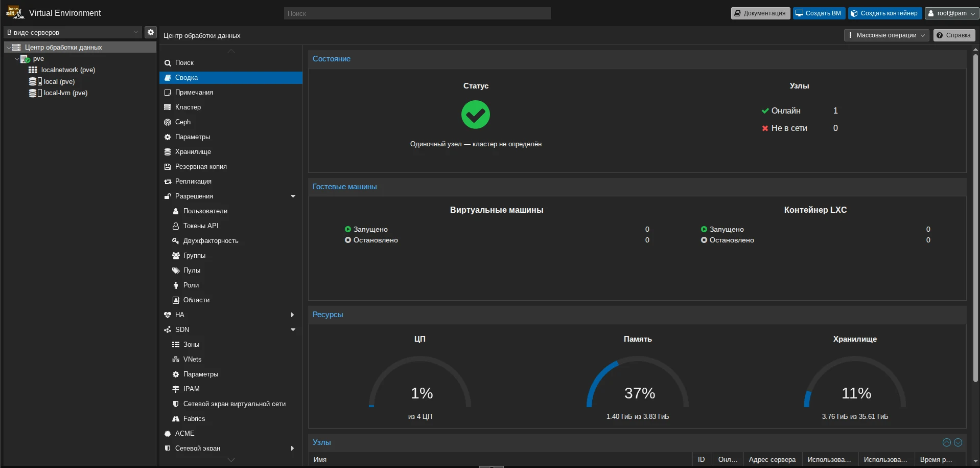Click the Хранилище usage gauge
The width and height of the screenshot is (980, 468).
[x=855, y=382]
